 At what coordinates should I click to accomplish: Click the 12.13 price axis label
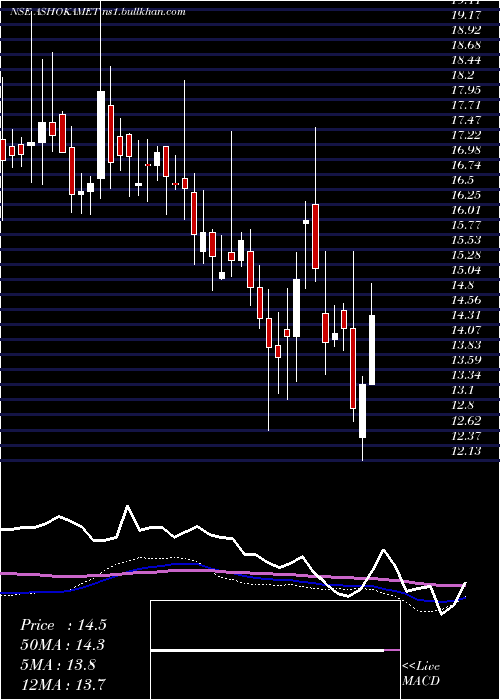466,451
